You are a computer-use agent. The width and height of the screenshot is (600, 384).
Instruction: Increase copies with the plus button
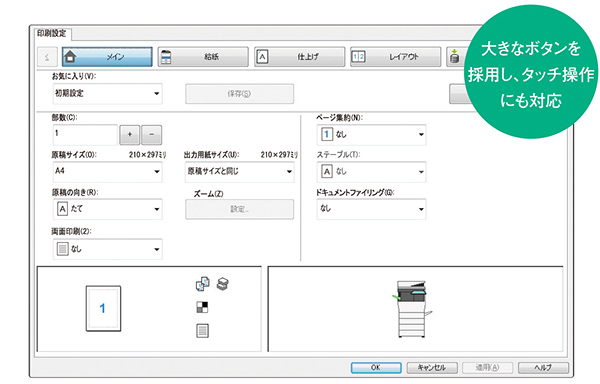(x=130, y=135)
